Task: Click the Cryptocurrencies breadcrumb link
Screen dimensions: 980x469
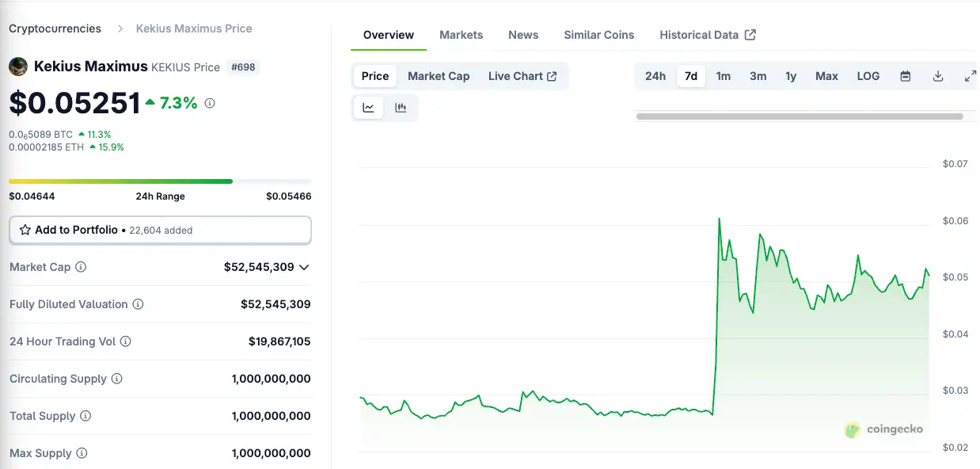Action: 55,28
